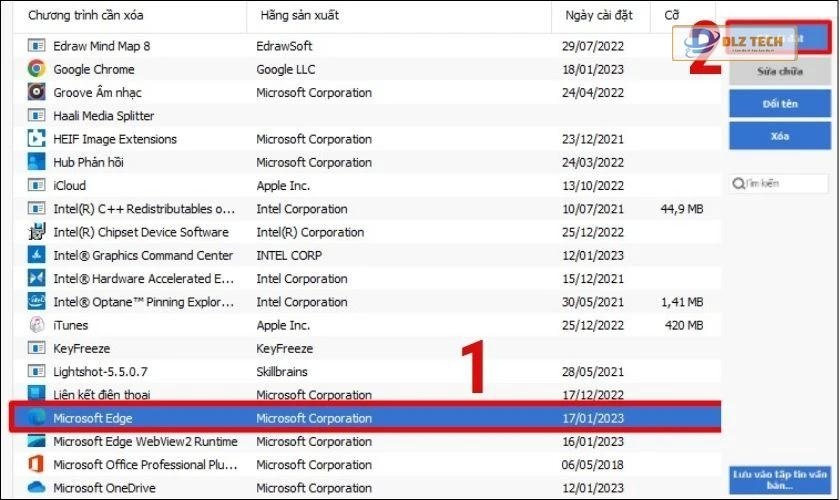Image resolution: width=840 pixels, height=500 pixels.
Task: Select the Hub Phản hồi icon
Action: pyautogui.click(x=37, y=162)
